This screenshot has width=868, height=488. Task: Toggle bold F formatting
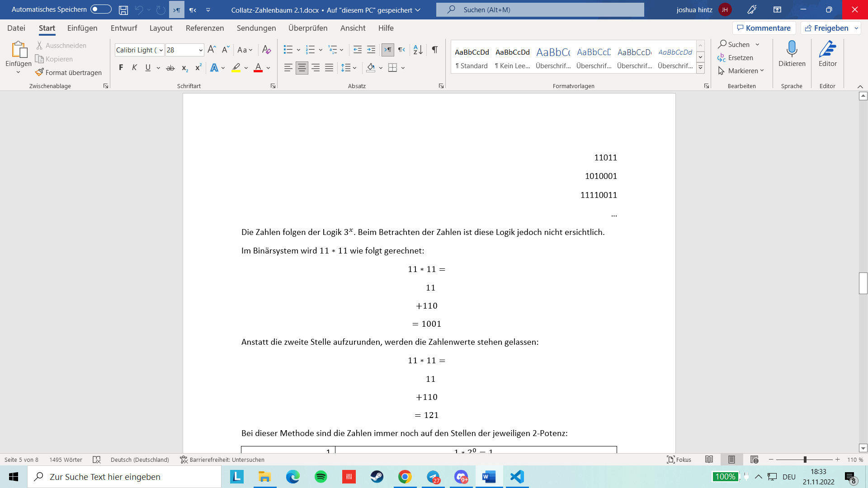pos(121,68)
